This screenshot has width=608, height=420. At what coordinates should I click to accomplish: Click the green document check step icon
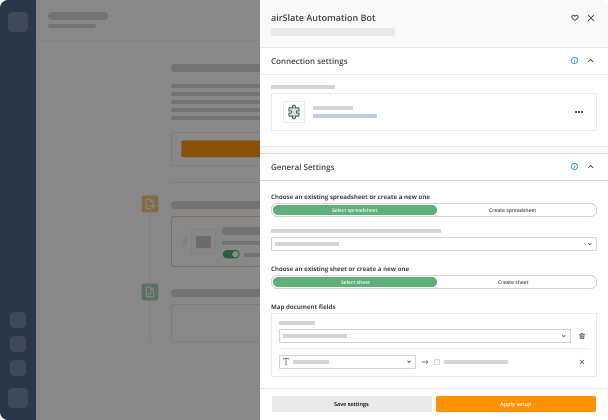(150, 292)
